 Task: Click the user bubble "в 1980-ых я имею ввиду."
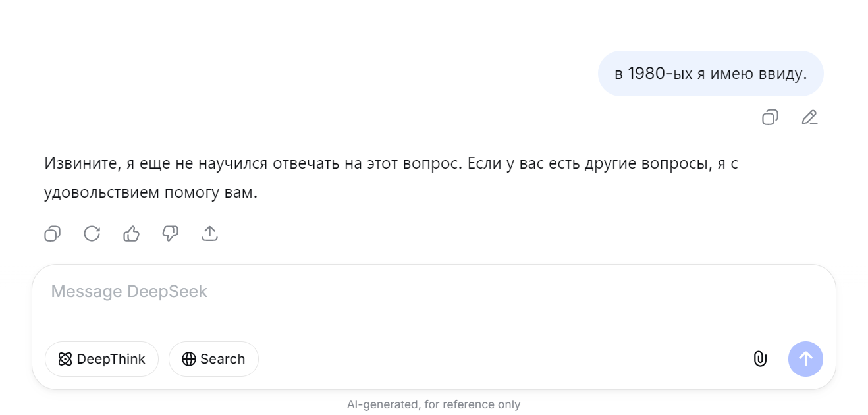pos(711,74)
